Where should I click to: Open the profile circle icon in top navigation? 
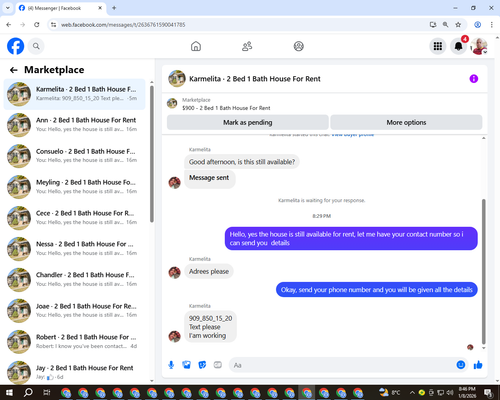tap(299, 46)
